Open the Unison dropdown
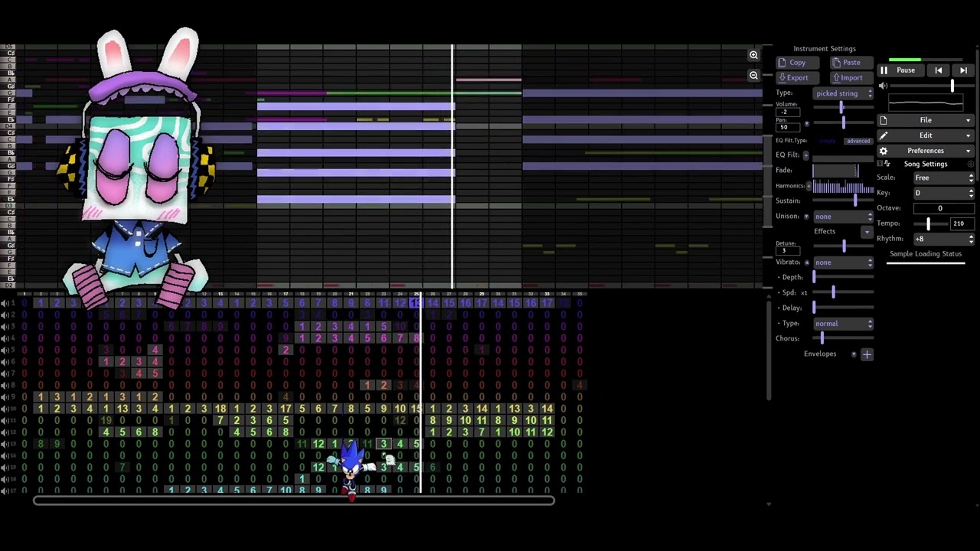Screen dimensions: 980x551 pos(844,217)
